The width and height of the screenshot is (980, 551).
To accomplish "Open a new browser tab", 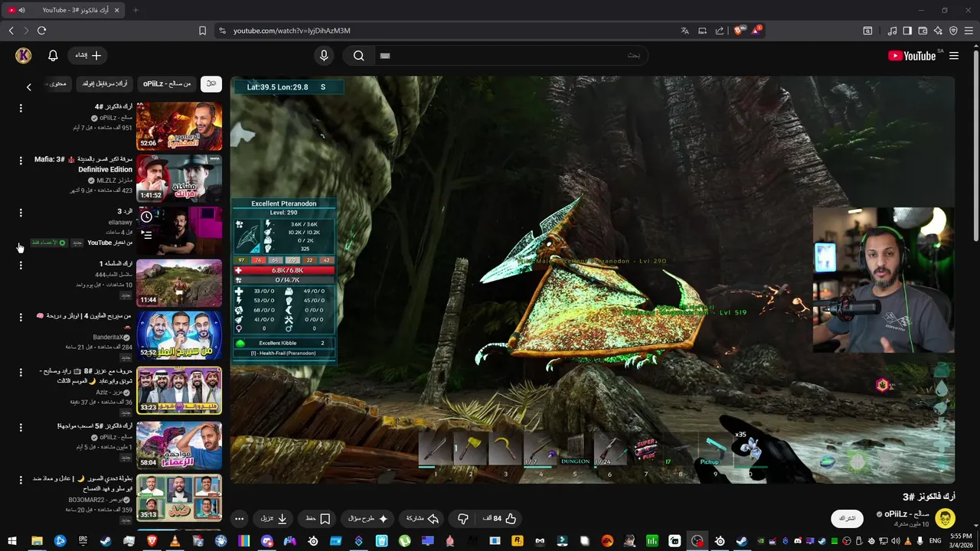I will tap(136, 10).
